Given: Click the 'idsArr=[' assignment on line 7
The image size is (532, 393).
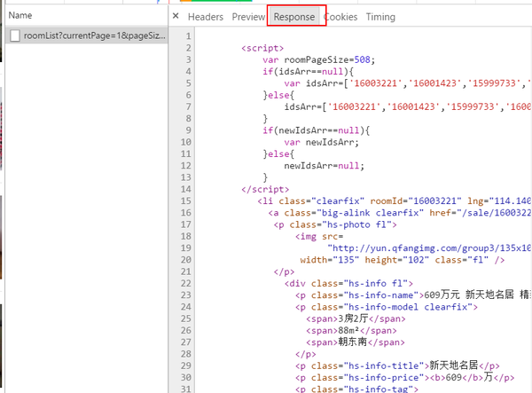Looking at the screenshot, I should [x=408, y=107].
